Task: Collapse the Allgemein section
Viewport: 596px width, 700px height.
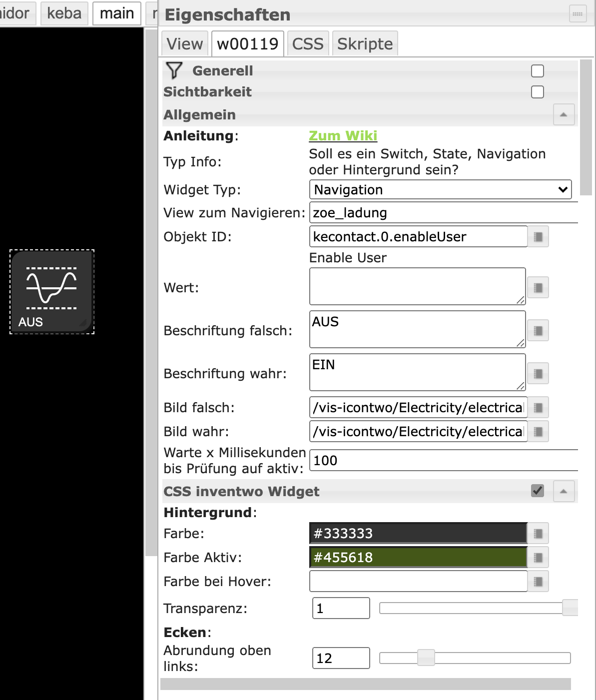Action: 564,115
